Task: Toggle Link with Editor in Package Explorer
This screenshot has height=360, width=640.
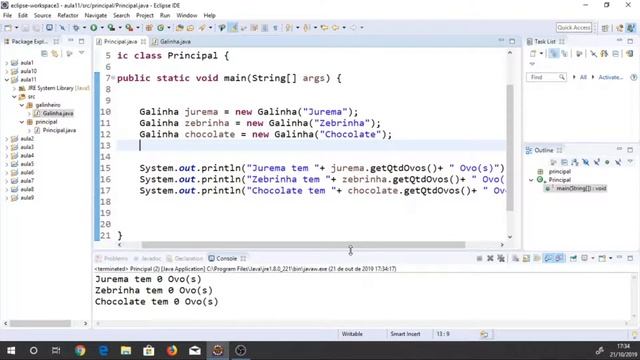Action: tap(55, 53)
